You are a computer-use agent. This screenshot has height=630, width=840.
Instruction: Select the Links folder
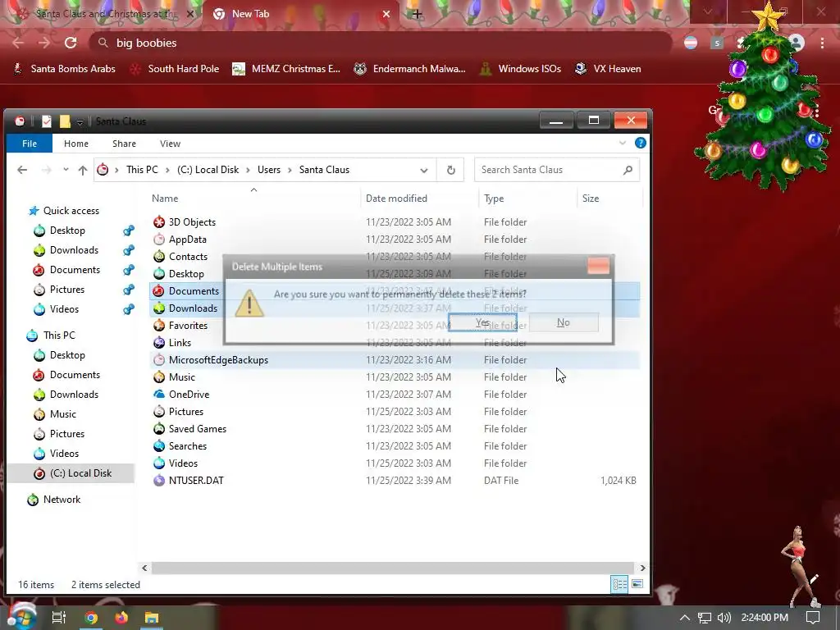click(x=180, y=343)
